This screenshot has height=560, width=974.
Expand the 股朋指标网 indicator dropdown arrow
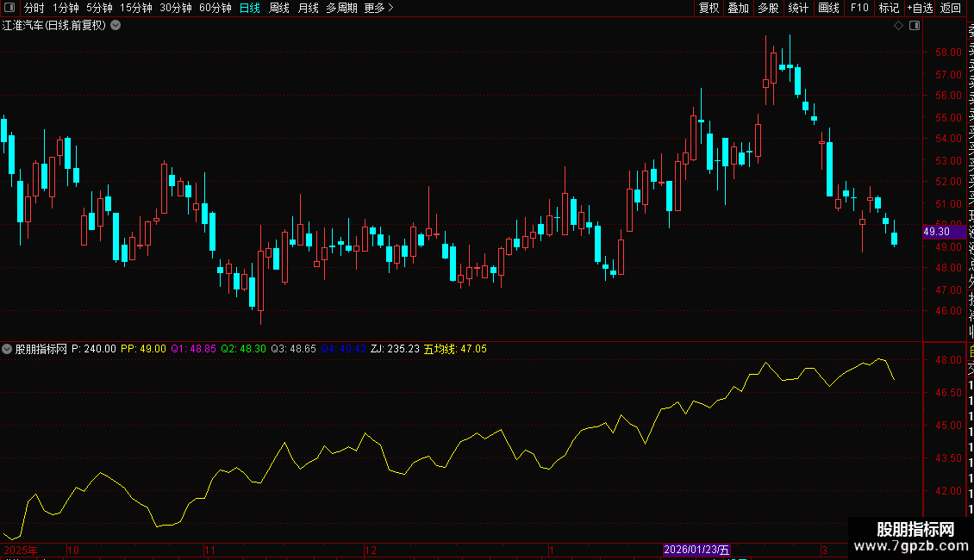(7, 349)
